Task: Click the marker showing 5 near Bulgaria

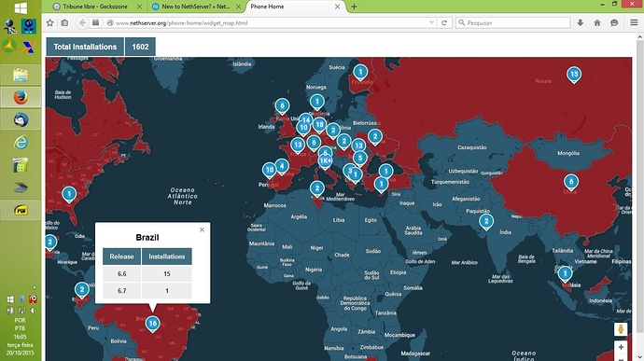Action: click(x=359, y=159)
